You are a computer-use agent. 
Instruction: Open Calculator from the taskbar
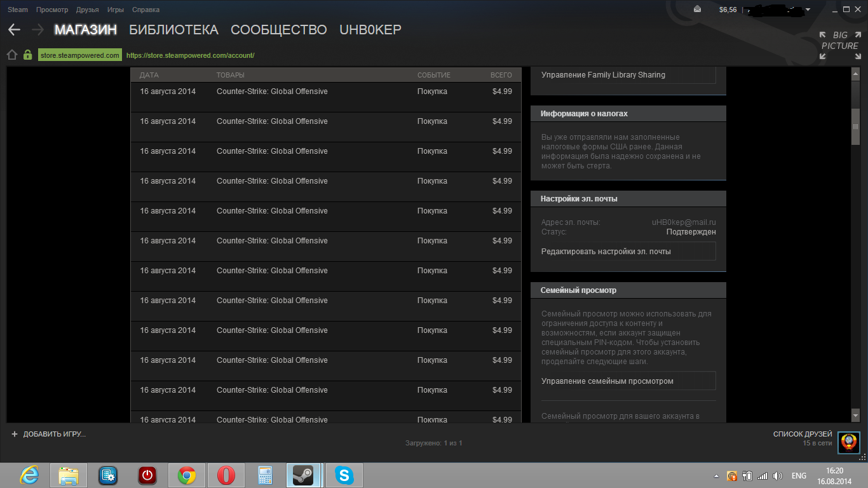pos(265,475)
